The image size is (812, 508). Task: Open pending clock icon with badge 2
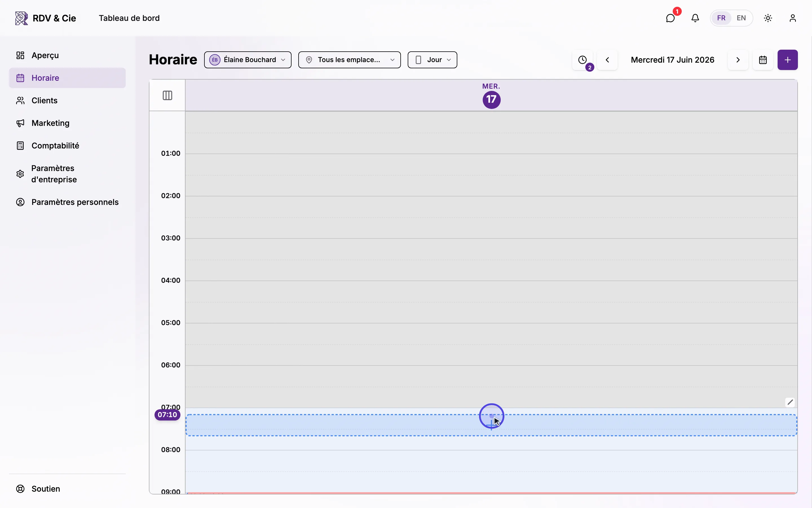582,60
